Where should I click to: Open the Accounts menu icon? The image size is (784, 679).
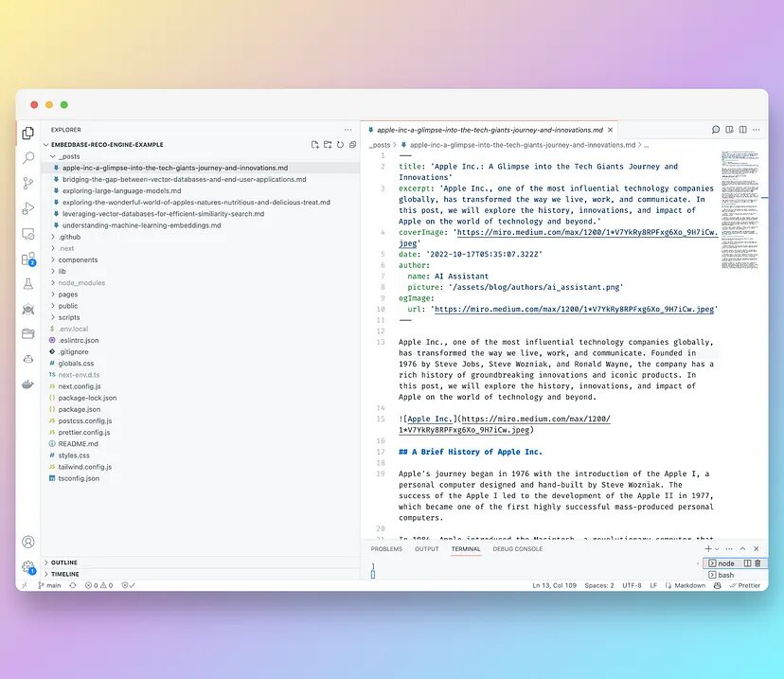coord(28,542)
